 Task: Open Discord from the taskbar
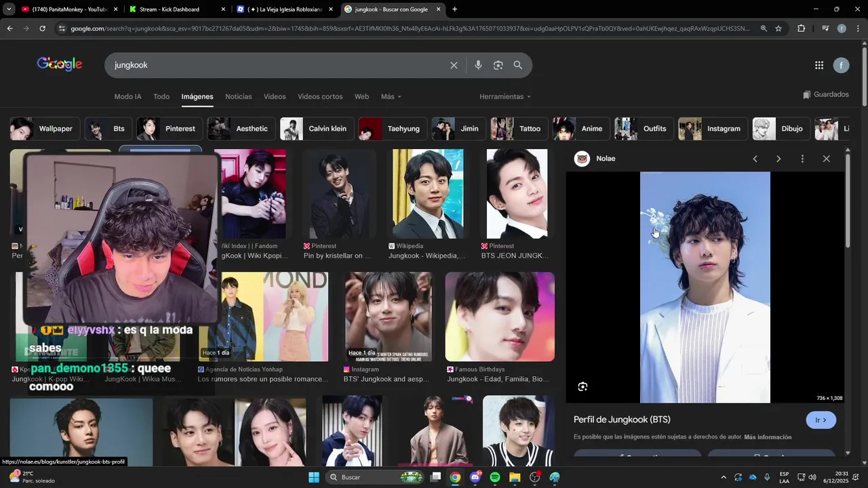click(x=475, y=477)
